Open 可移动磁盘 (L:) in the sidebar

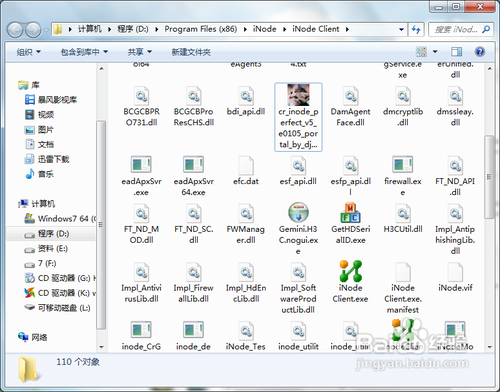[57, 308]
